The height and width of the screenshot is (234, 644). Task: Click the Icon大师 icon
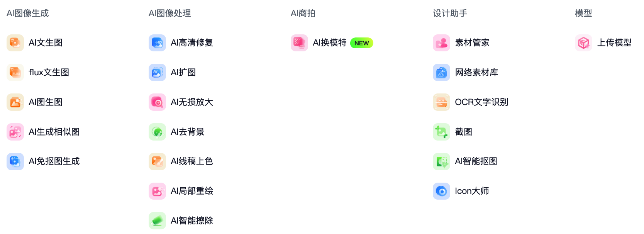(441, 191)
